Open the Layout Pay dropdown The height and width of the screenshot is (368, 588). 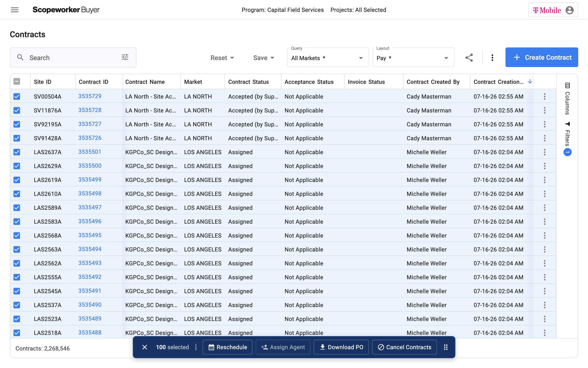click(x=413, y=58)
